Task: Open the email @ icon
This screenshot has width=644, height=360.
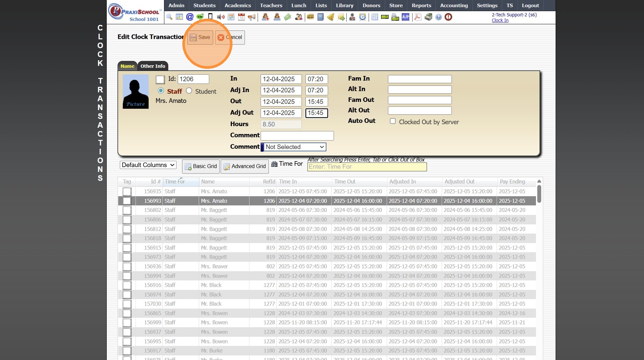Action: [x=190, y=17]
